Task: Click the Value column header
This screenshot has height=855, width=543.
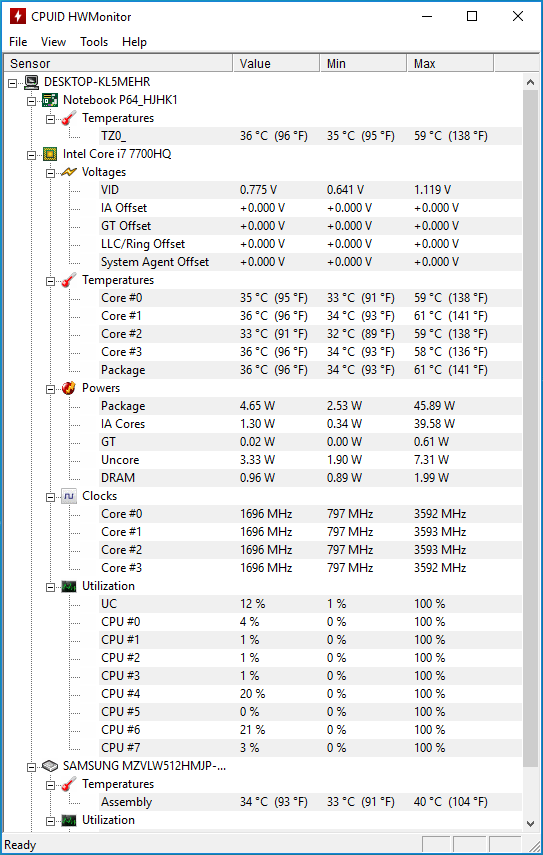Action: tap(276, 64)
